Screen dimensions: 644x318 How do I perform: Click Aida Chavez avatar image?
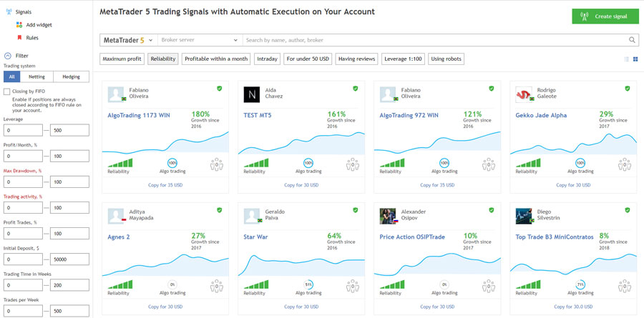[252, 94]
